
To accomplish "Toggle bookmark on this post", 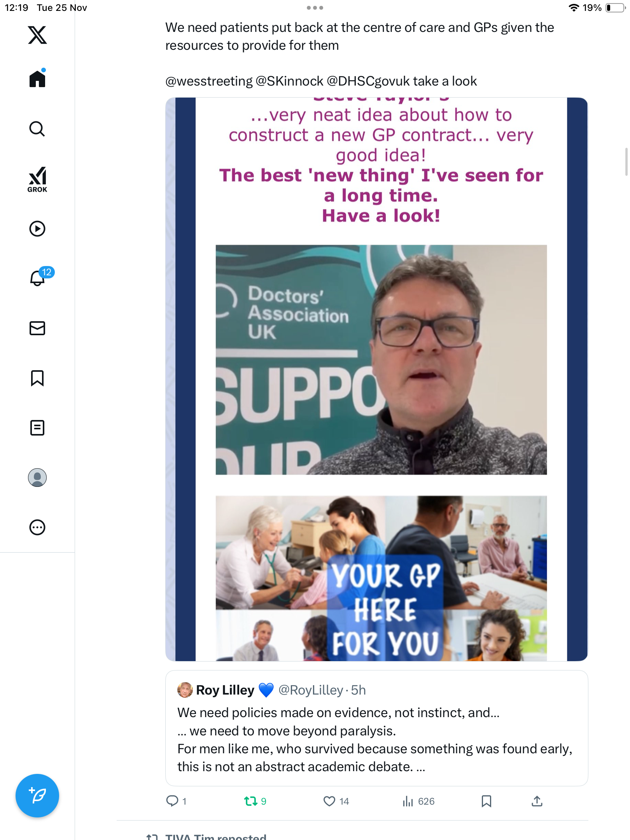I will coord(486,801).
